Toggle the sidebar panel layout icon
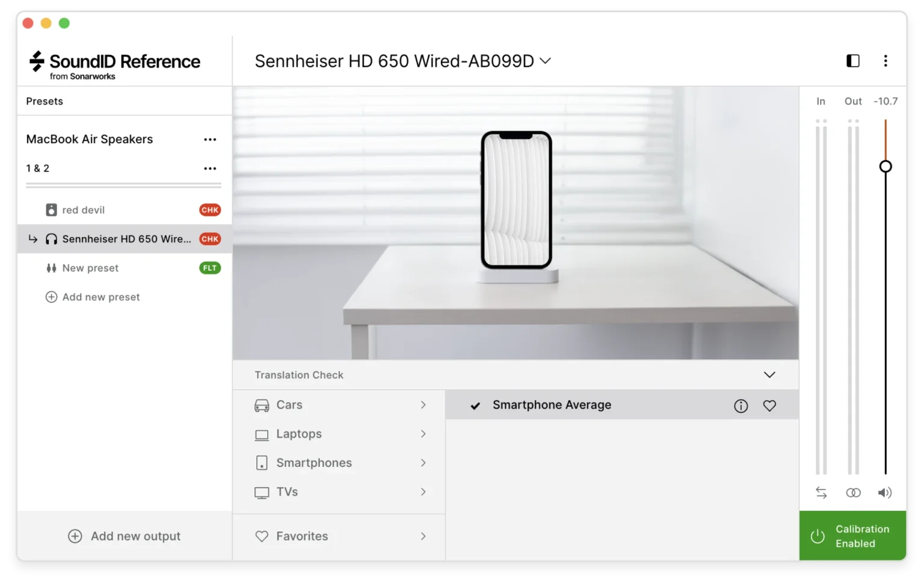 pyautogui.click(x=852, y=61)
